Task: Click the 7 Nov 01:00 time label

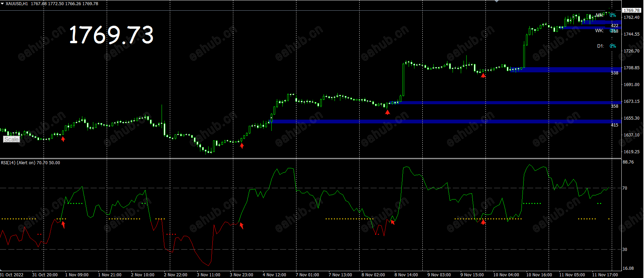Action: click(x=307, y=275)
